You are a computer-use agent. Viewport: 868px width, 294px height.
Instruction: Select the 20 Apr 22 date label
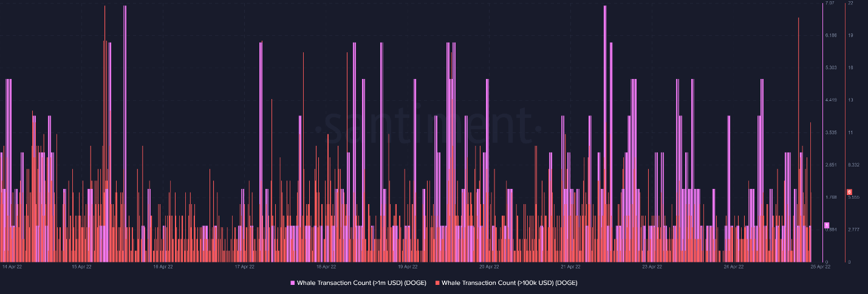489,266
